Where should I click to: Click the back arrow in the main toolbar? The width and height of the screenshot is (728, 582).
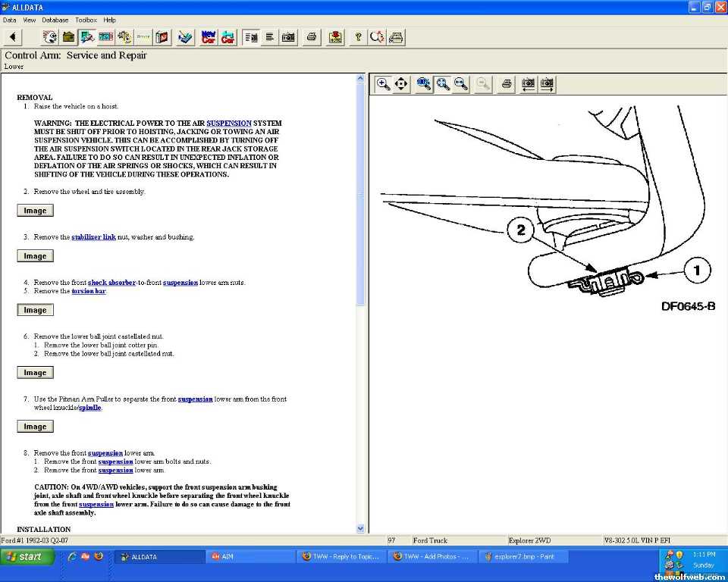tap(14, 37)
